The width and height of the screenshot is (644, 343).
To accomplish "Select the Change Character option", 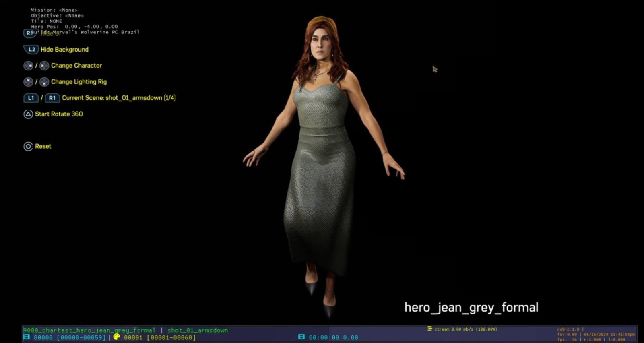I will (x=76, y=66).
